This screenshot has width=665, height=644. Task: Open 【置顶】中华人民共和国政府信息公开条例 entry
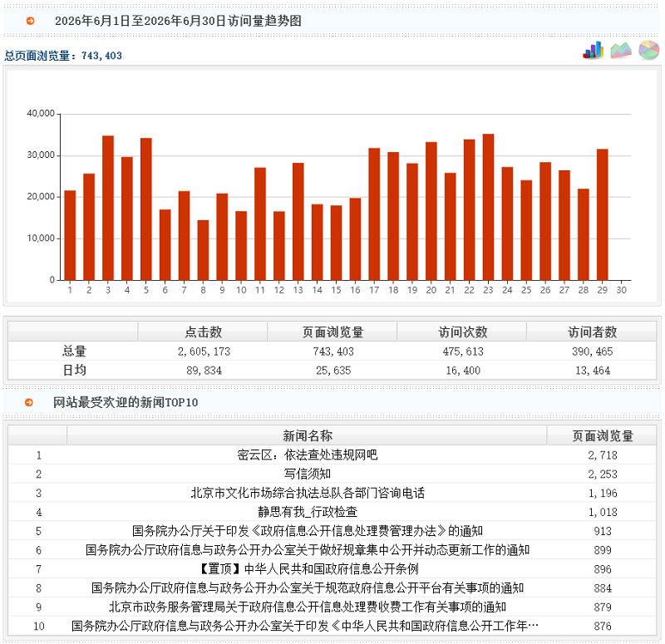coord(307,569)
